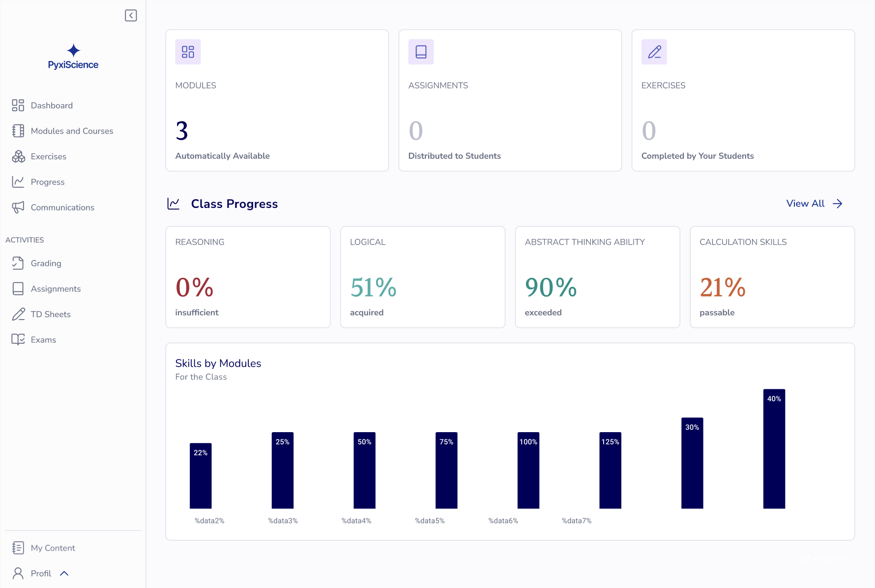Click the '%data5%' axis label

coord(430,521)
